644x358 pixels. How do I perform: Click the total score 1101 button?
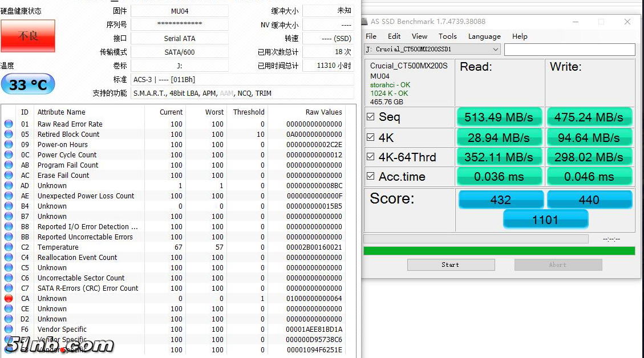click(x=545, y=219)
